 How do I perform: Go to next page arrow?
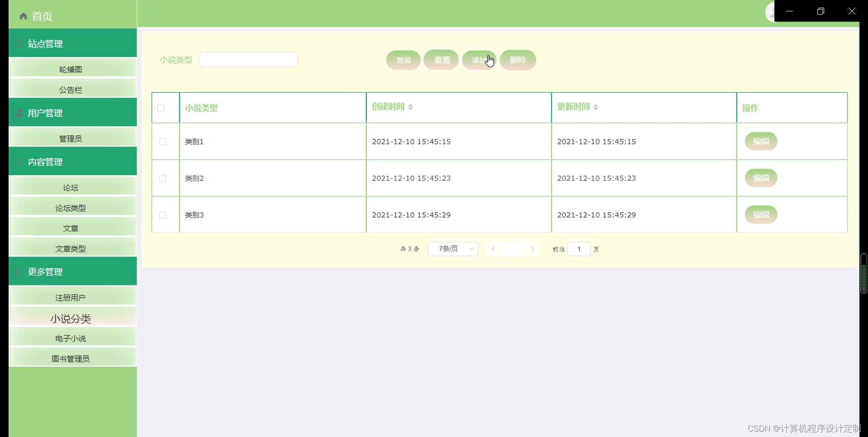tap(533, 249)
